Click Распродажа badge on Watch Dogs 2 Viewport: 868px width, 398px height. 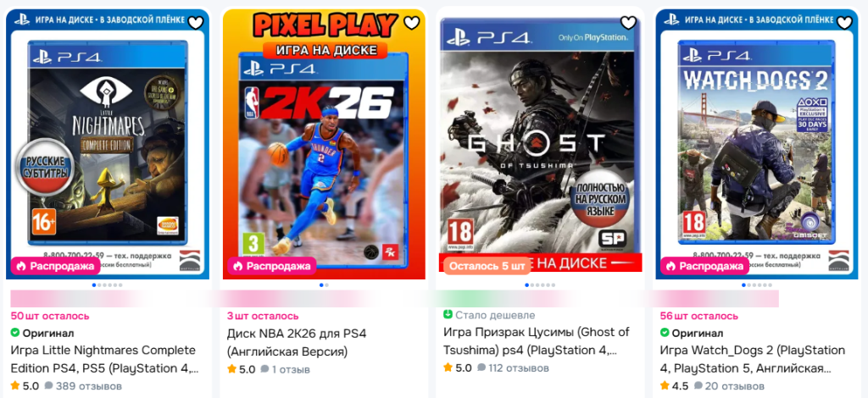pyautogui.click(x=704, y=266)
